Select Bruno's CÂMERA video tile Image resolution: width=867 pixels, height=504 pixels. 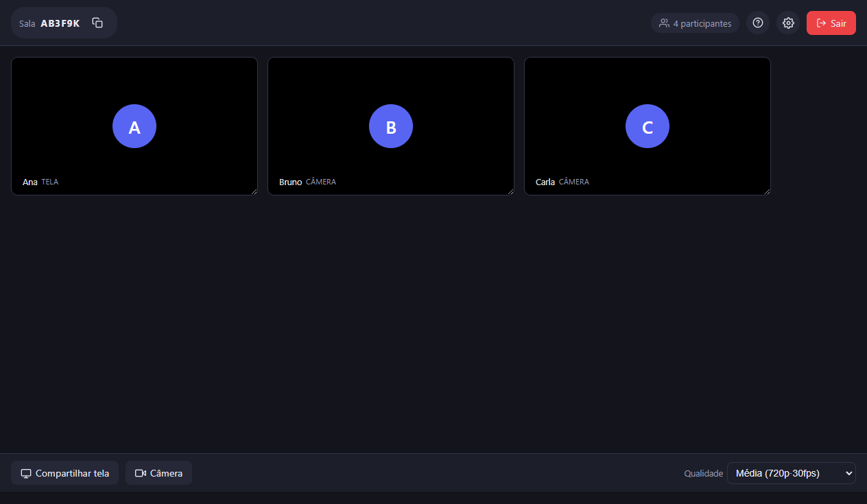pos(391,126)
